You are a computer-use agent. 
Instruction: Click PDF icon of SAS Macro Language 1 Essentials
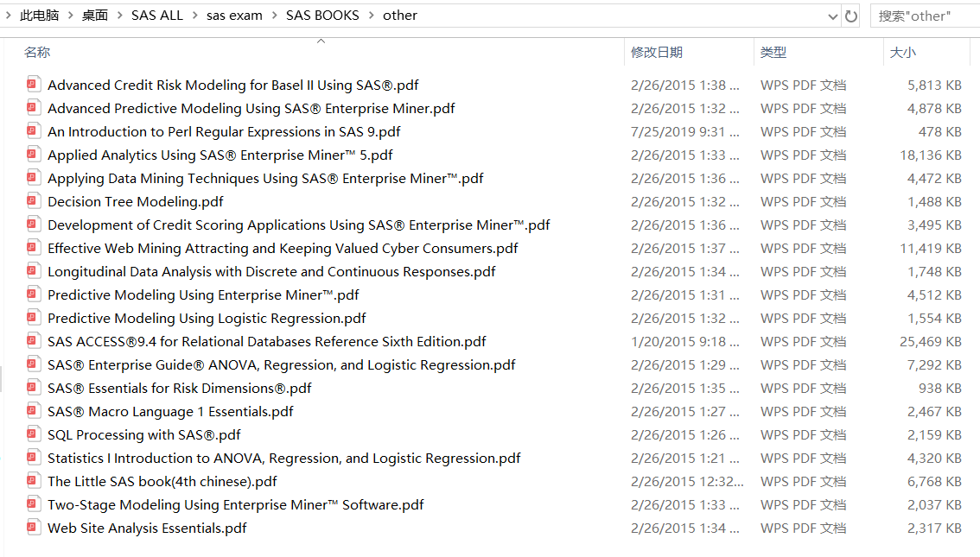pyautogui.click(x=34, y=410)
